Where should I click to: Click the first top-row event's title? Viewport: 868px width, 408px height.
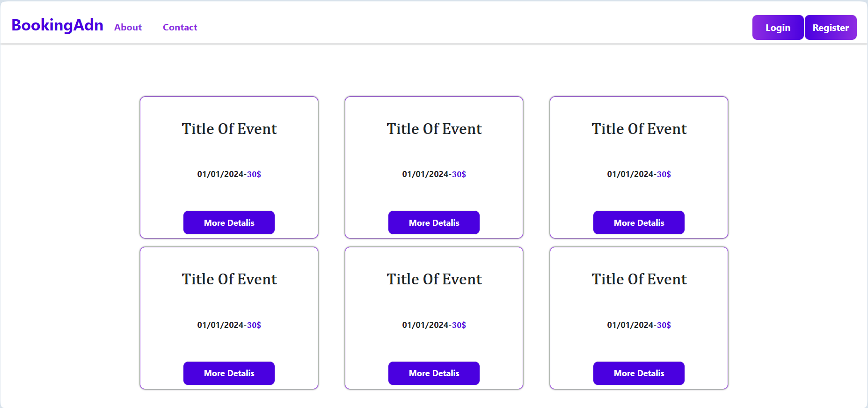[x=229, y=129]
